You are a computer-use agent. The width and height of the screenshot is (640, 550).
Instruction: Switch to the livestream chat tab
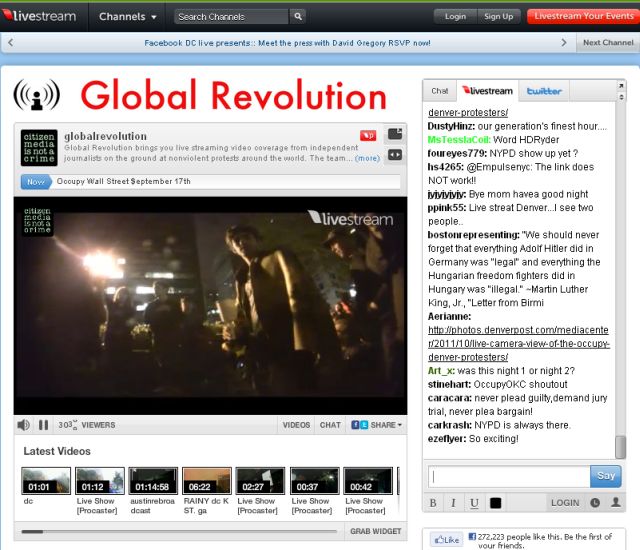pos(487,91)
